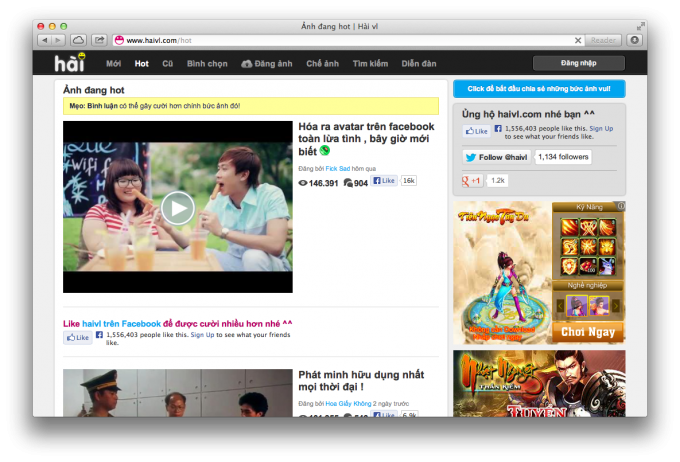Viewport: 680px width, 462px height.
Task: Click the yellow Mẹo Bình luận tip bar
Action: (x=251, y=106)
